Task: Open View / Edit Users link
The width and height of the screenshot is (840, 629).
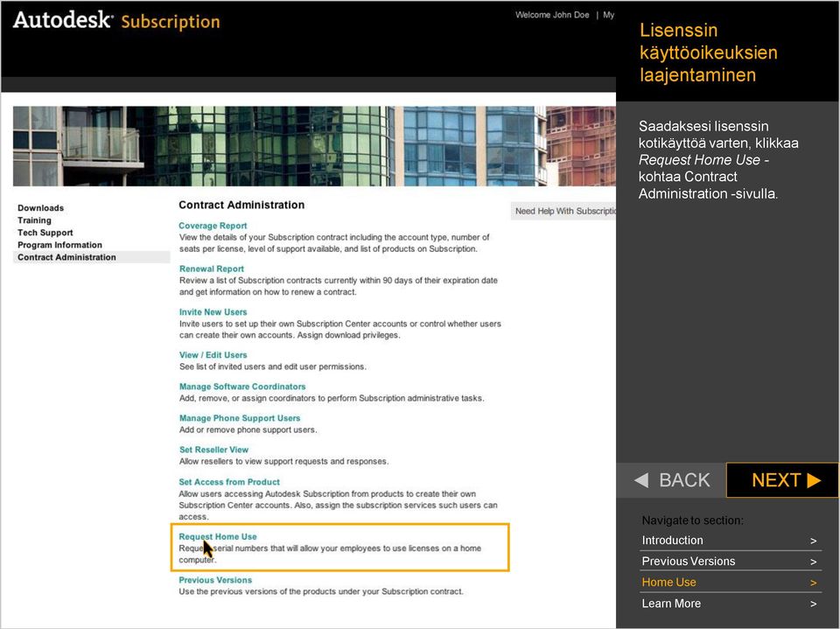Action: 213,354
